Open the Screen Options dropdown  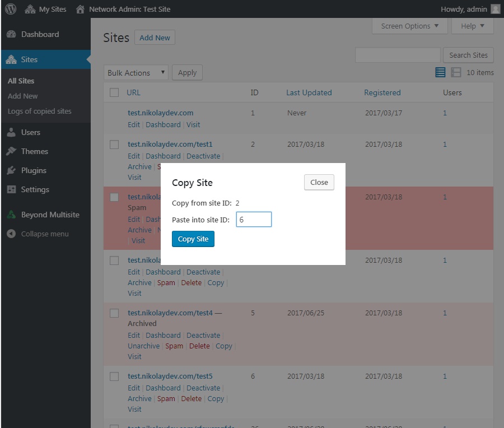(409, 26)
